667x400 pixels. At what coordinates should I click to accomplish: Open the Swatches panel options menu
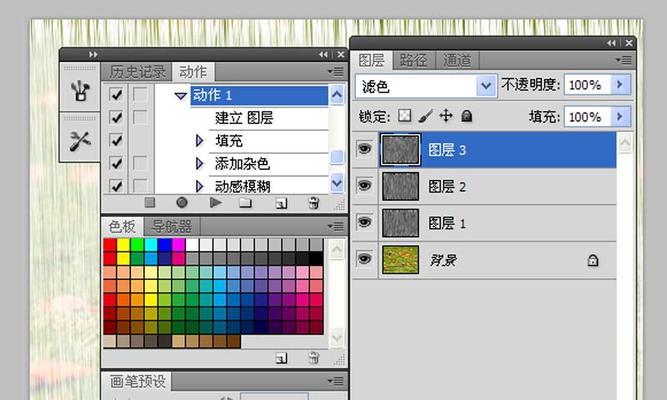336,226
